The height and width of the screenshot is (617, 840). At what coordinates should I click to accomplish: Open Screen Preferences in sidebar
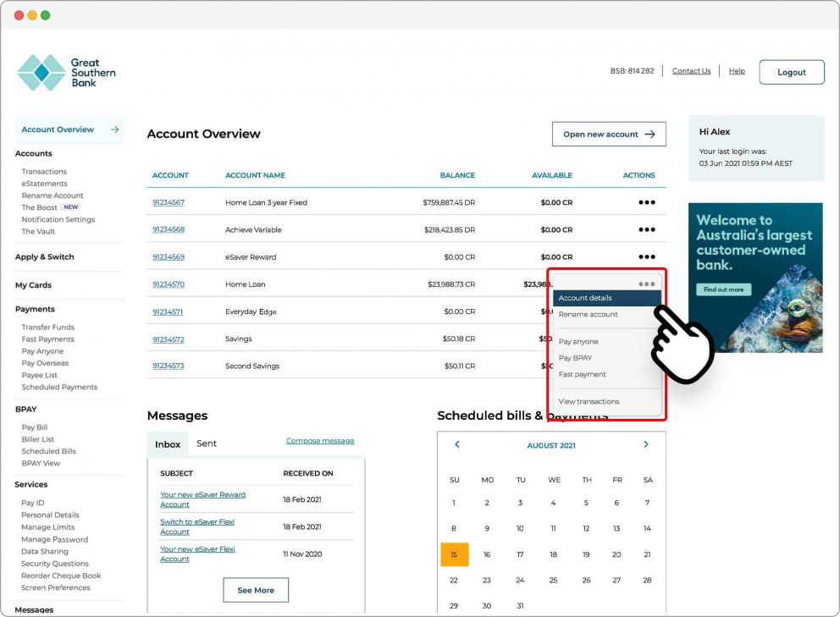(56, 588)
